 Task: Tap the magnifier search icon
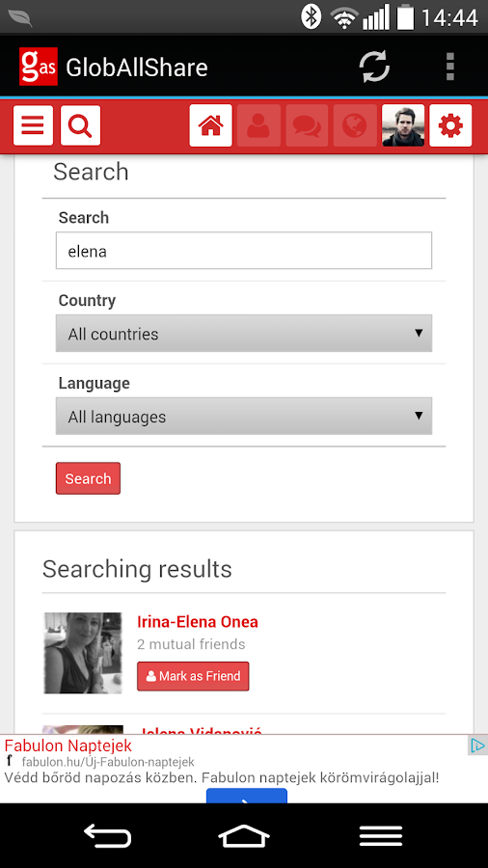(x=81, y=125)
